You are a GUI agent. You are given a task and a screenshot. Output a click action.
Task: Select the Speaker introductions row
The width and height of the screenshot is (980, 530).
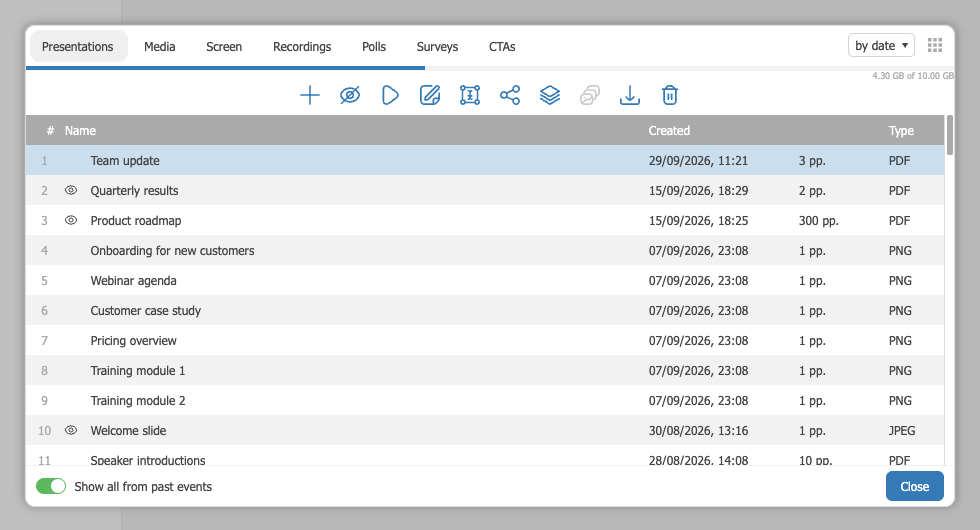pyautogui.click(x=485, y=456)
